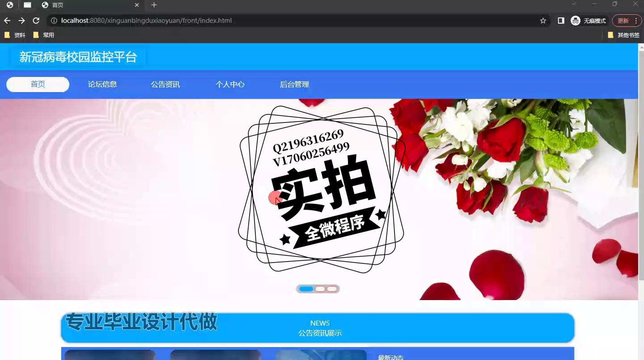Jump to the third carousel slide indicator

click(332, 289)
